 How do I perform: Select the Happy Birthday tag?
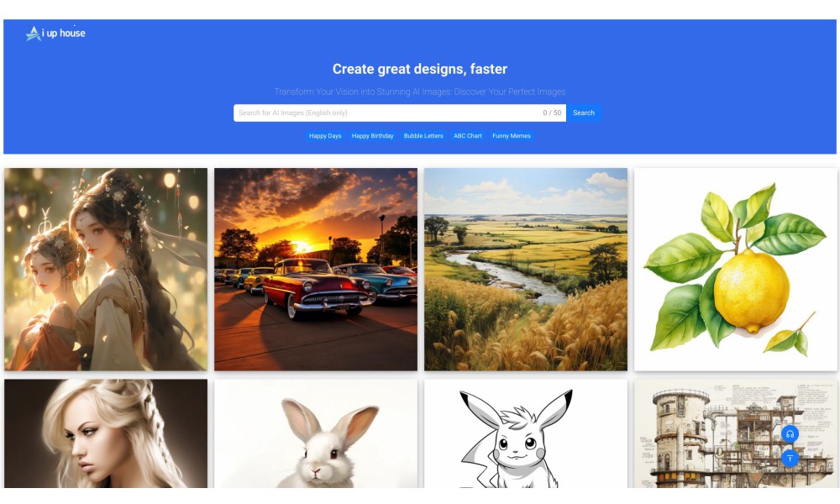click(372, 136)
